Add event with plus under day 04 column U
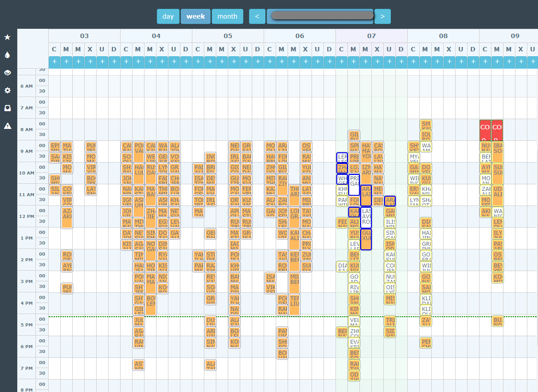 point(174,62)
